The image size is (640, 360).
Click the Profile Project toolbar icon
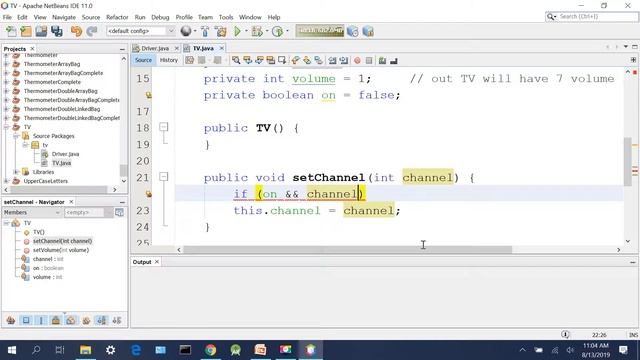278,31
